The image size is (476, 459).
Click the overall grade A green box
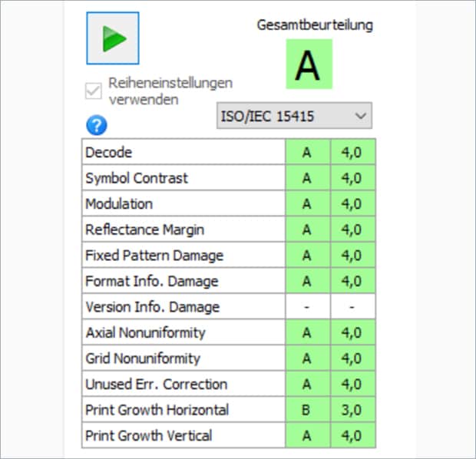(308, 64)
